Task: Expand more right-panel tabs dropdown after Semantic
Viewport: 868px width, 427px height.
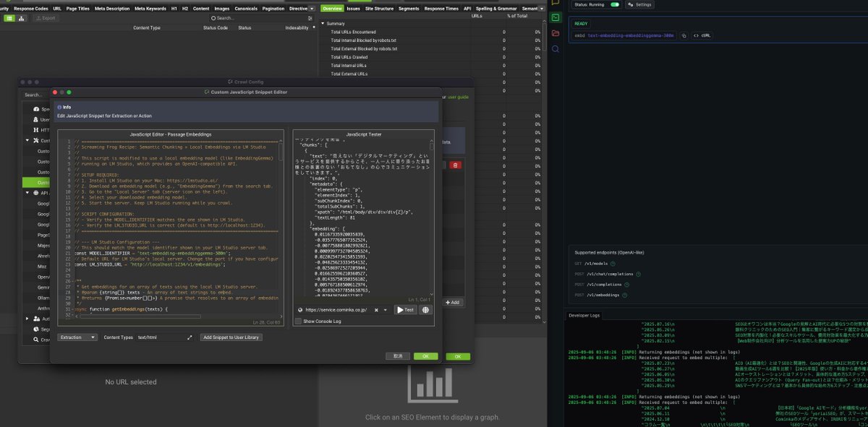Action: pos(542,8)
